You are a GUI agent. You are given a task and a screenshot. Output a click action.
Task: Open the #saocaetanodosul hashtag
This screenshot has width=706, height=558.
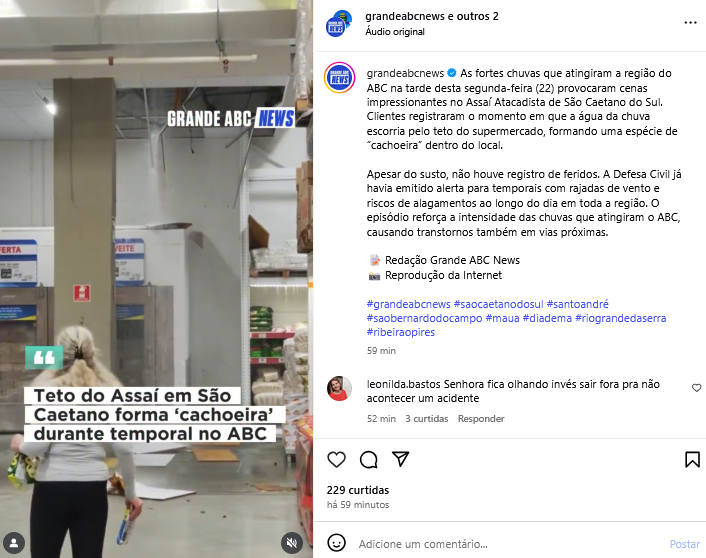pos(498,304)
